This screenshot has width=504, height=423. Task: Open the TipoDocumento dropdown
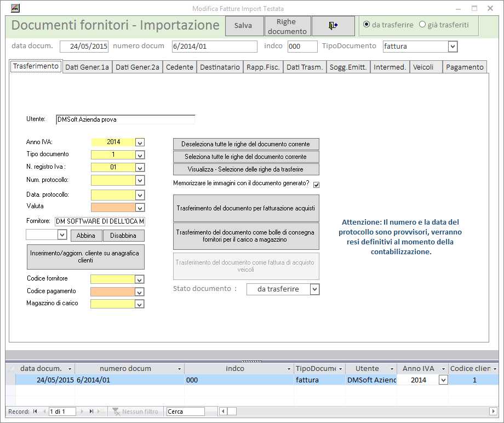click(x=453, y=47)
